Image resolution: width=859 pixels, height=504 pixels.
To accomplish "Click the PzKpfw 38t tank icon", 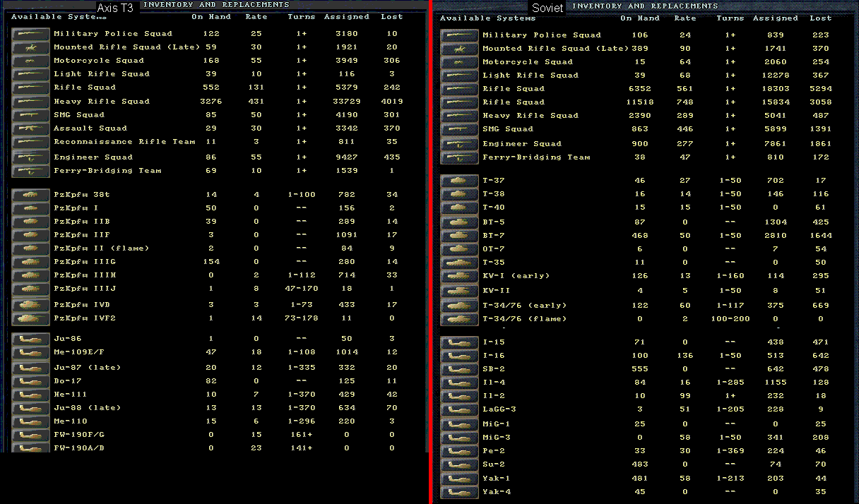I will point(31,194).
